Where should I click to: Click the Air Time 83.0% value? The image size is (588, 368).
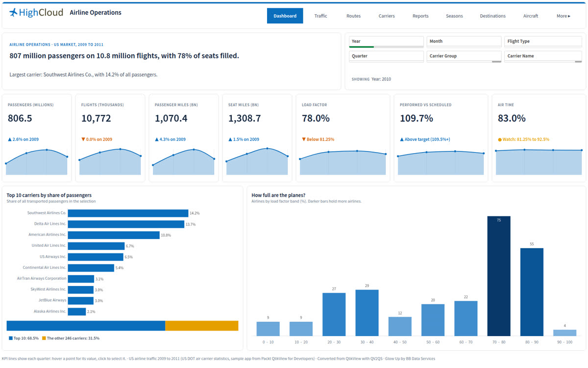(512, 118)
